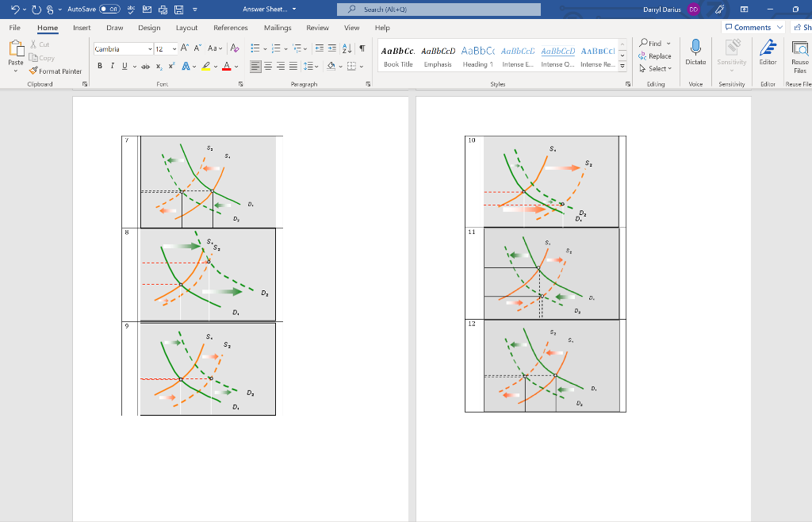Click the Comments button
Screen dimensions: 812x522
point(754,28)
